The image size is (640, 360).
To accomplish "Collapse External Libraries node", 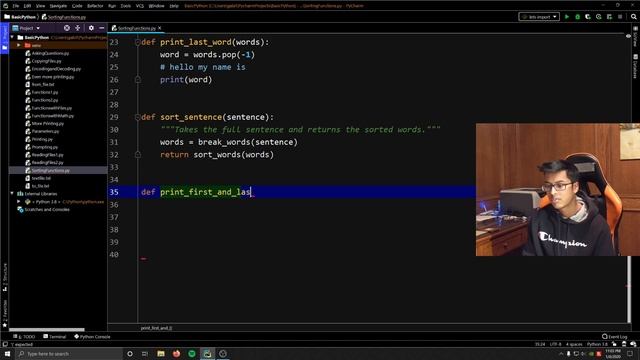I will pyautogui.click(x=13, y=193).
